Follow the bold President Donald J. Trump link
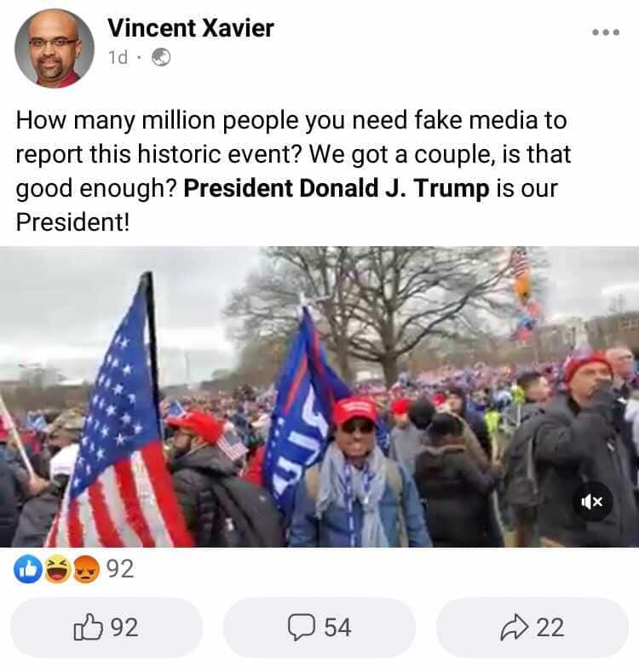 click(337, 188)
